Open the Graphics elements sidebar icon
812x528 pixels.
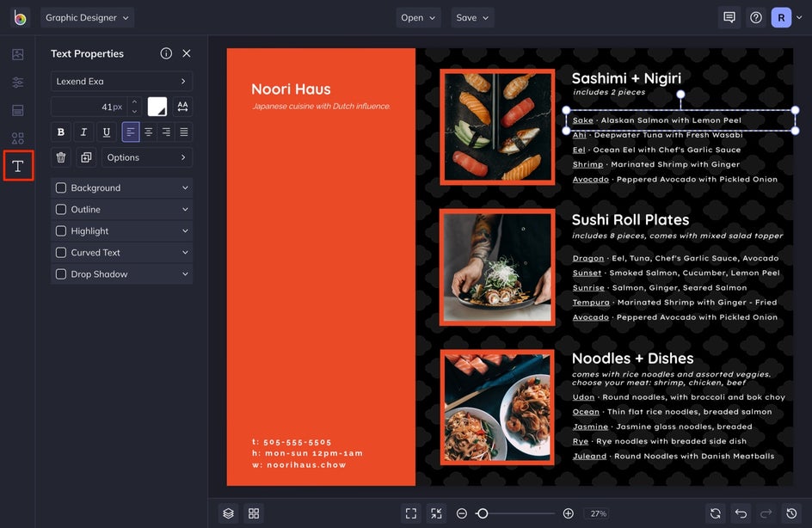click(17, 138)
